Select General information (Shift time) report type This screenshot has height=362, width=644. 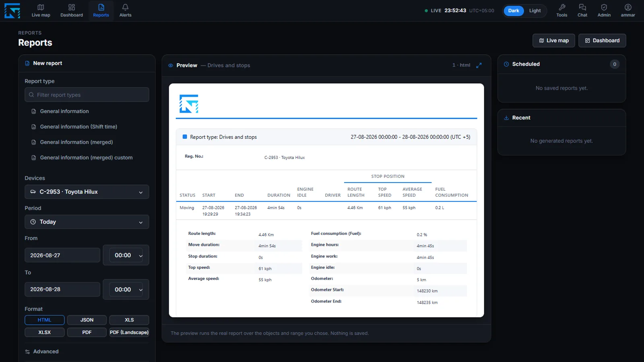[x=78, y=127]
